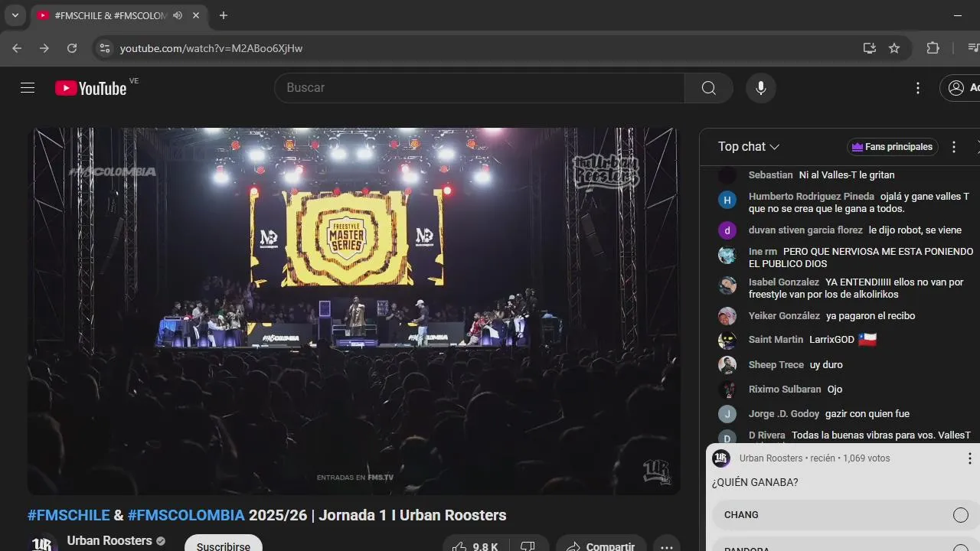
Task: Open the live chat options menu
Action: [954, 147]
